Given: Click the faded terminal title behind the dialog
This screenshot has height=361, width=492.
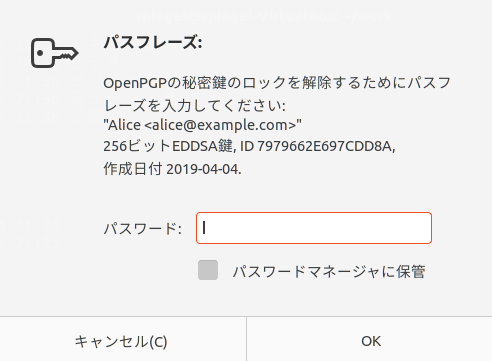Looking at the screenshot, I should click(x=264, y=16).
